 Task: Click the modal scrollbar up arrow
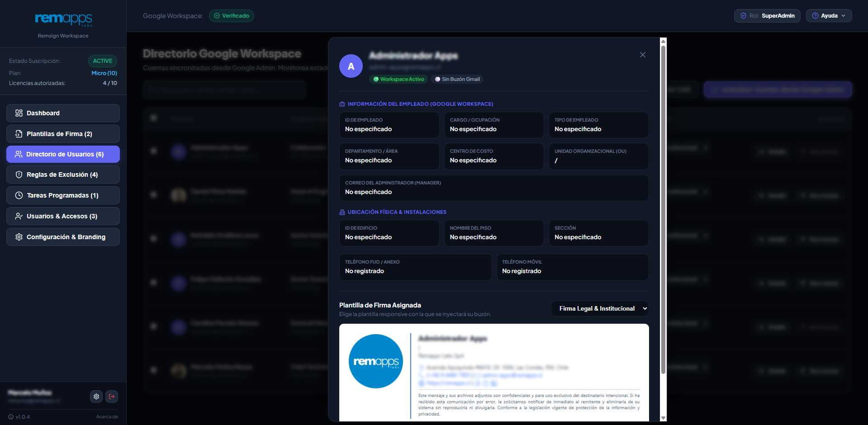pyautogui.click(x=663, y=41)
